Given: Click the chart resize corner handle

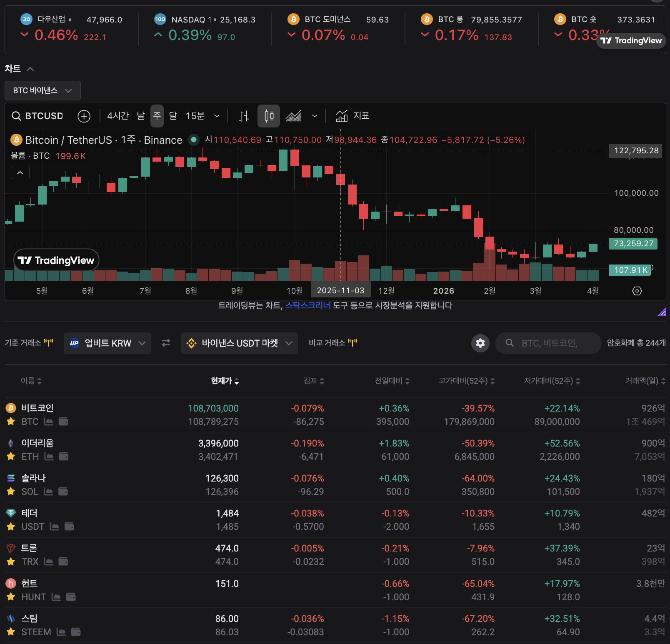Looking at the screenshot, I should (662, 312).
